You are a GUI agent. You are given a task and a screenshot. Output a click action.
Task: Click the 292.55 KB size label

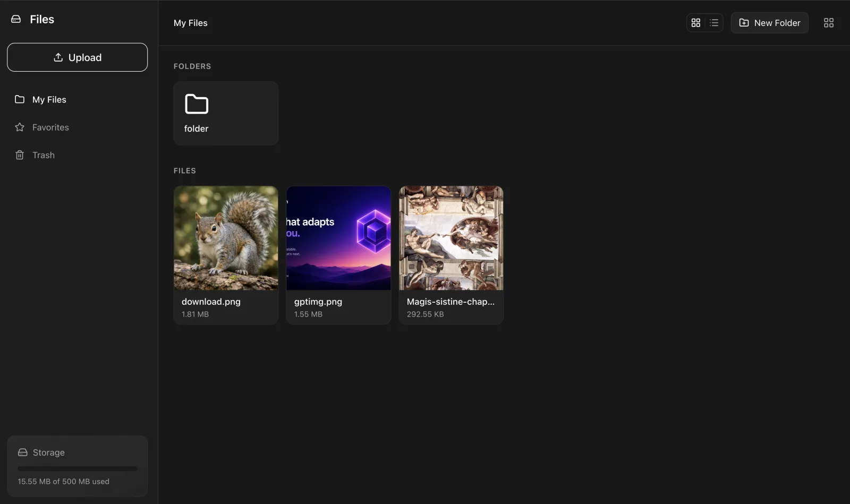(425, 314)
